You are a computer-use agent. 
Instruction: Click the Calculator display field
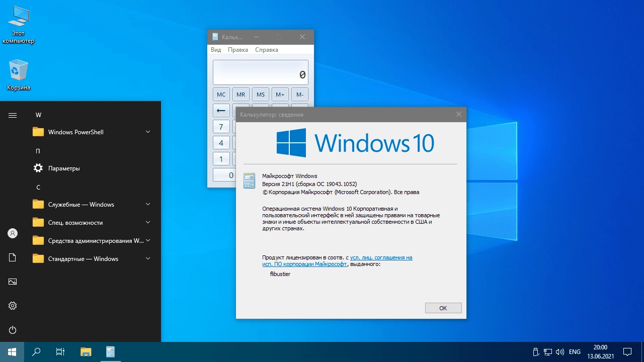261,72
